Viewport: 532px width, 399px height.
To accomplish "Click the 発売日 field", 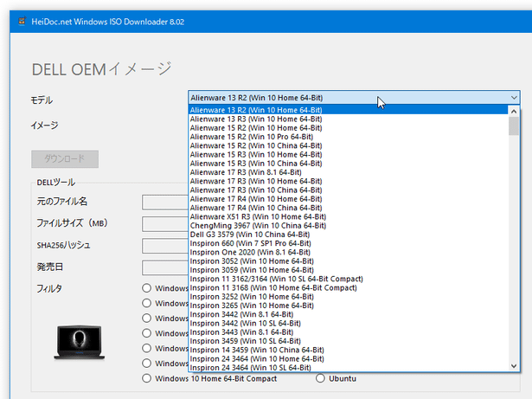I will [165, 267].
